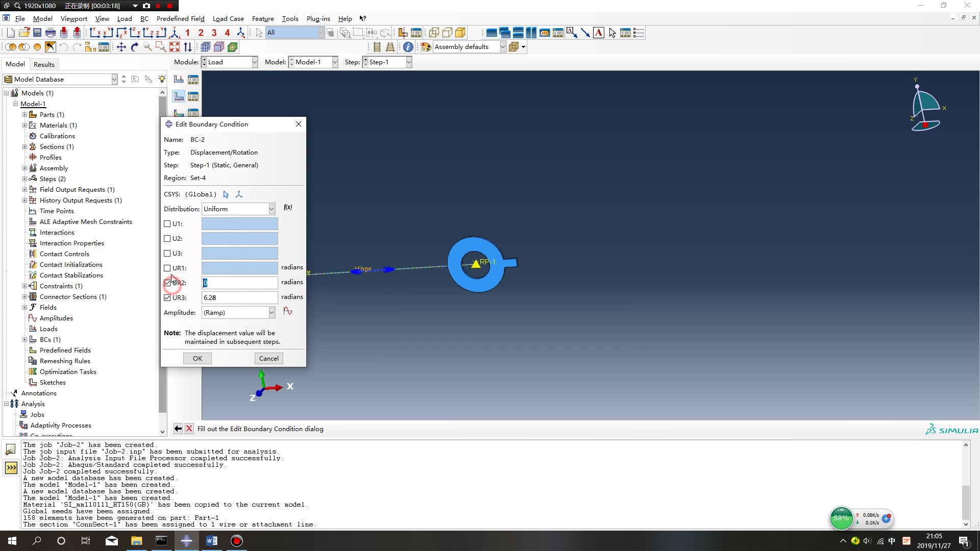
Task: Click the coordinate system arrow icon
Action: pyautogui.click(x=226, y=194)
